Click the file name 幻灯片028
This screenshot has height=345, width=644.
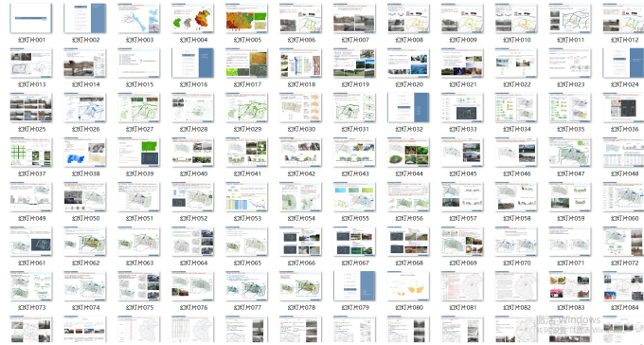click(x=192, y=129)
